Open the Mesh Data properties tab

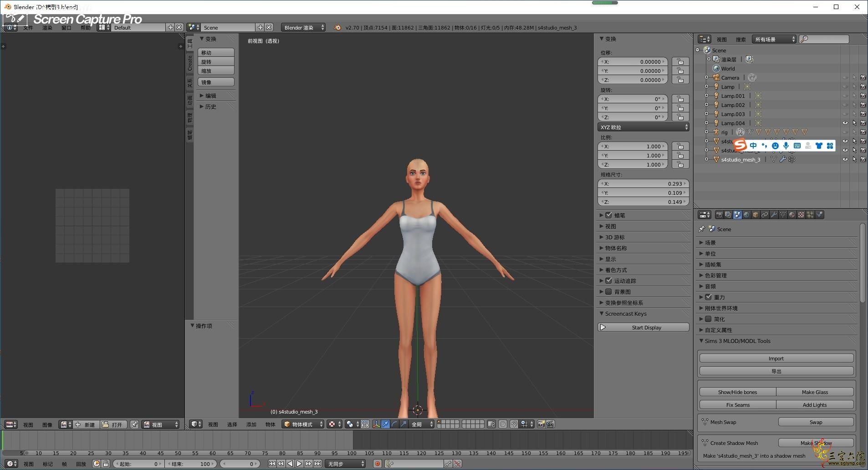pyautogui.click(x=783, y=215)
